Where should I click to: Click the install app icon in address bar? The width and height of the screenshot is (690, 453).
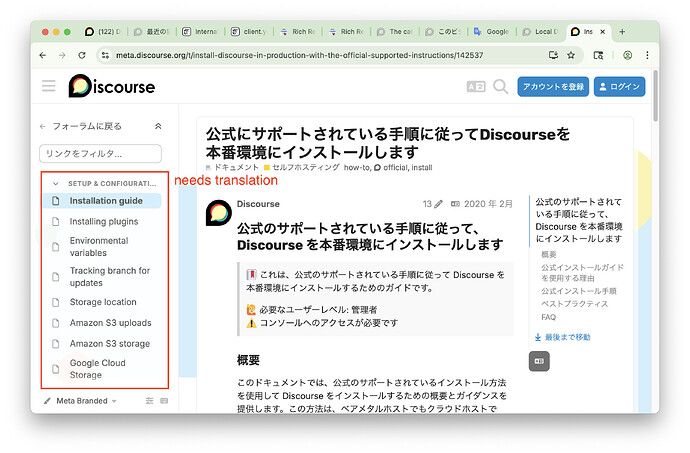click(553, 55)
